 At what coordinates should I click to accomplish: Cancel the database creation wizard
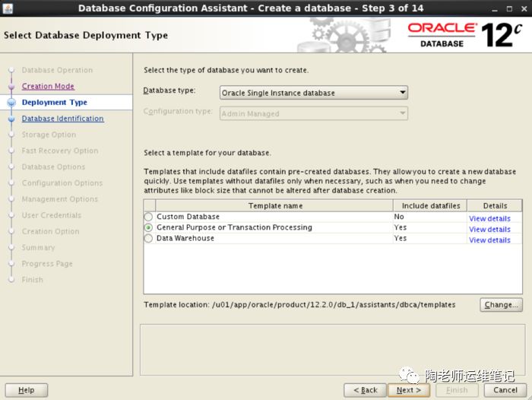tap(505, 390)
